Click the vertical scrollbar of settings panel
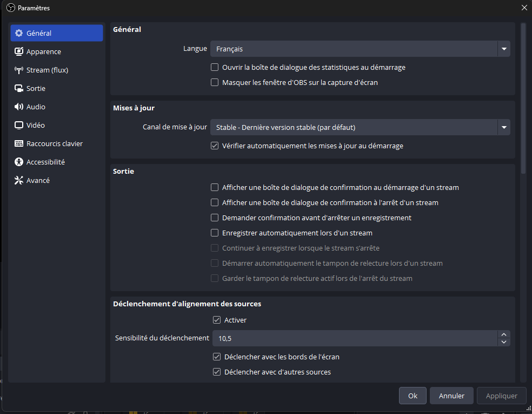This screenshot has height=414, width=532. [x=523, y=97]
